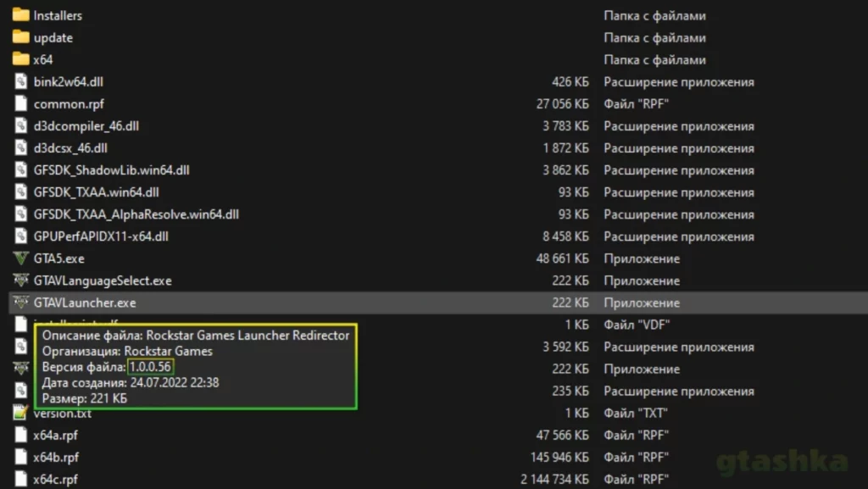Click the GFSDK_TXAA.win64.dll file icon
Viewport: 868px width, 489px height.
[x=20, y=192]
